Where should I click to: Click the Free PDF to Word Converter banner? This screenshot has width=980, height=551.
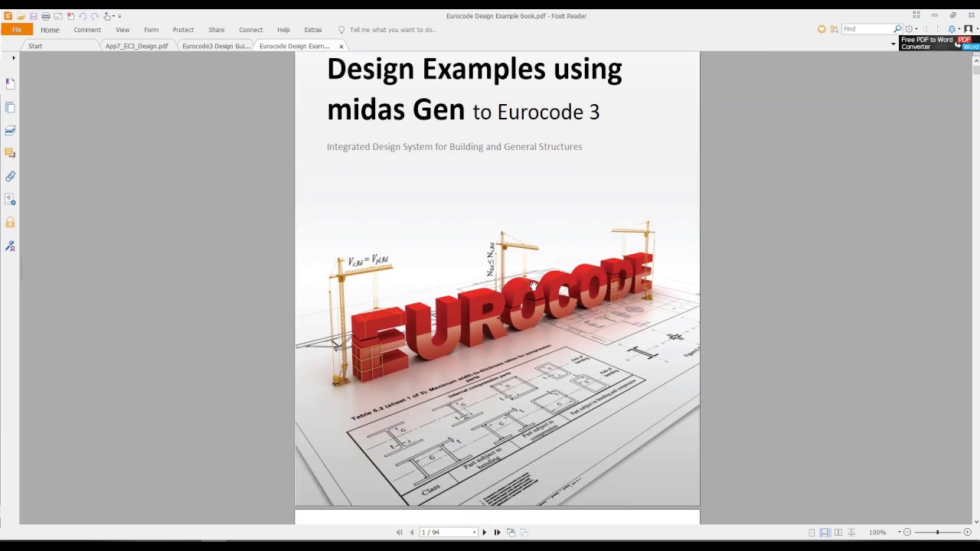(939, 44)
